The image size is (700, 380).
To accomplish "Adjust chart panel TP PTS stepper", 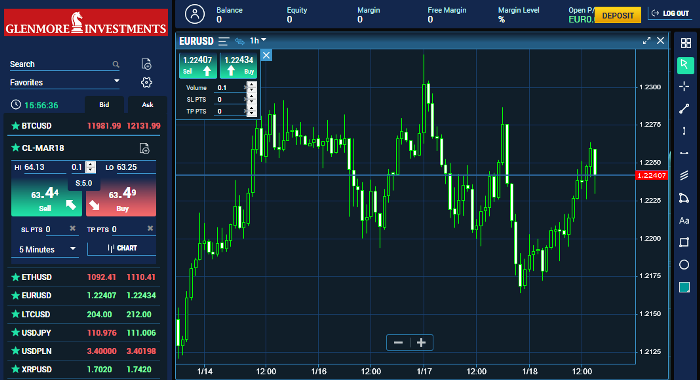I will pos(252,111).
